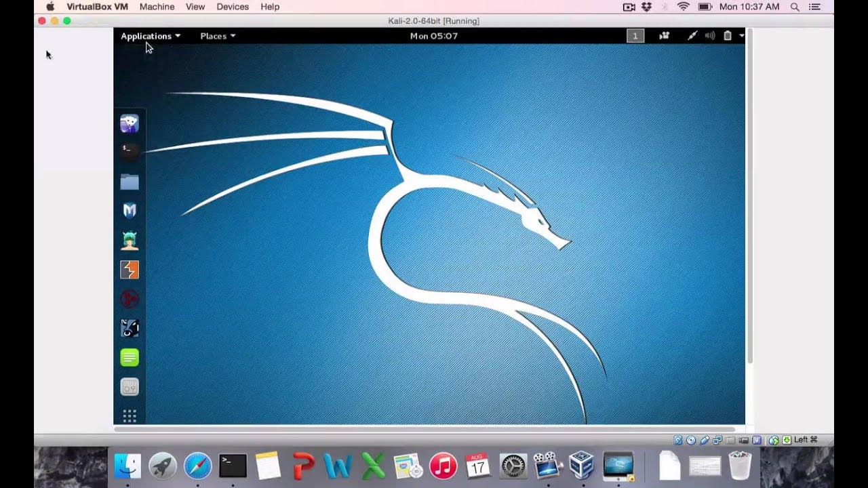Open Safari from the macOS dock
This screenshot has width=868, height=488.
point(198,466)
